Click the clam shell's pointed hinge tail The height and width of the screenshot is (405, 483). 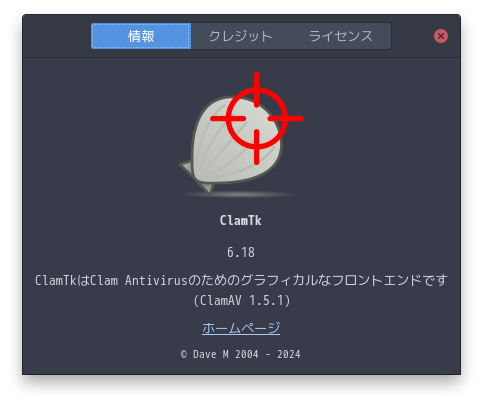coord(197,177)
